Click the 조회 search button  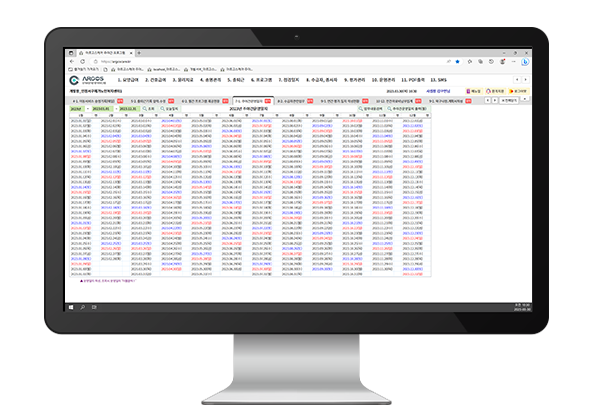(151, 109)
